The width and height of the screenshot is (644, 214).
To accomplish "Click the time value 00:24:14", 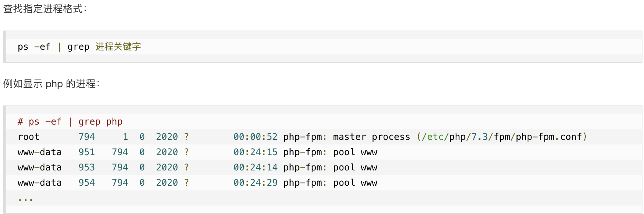I will tap(255, 167).
